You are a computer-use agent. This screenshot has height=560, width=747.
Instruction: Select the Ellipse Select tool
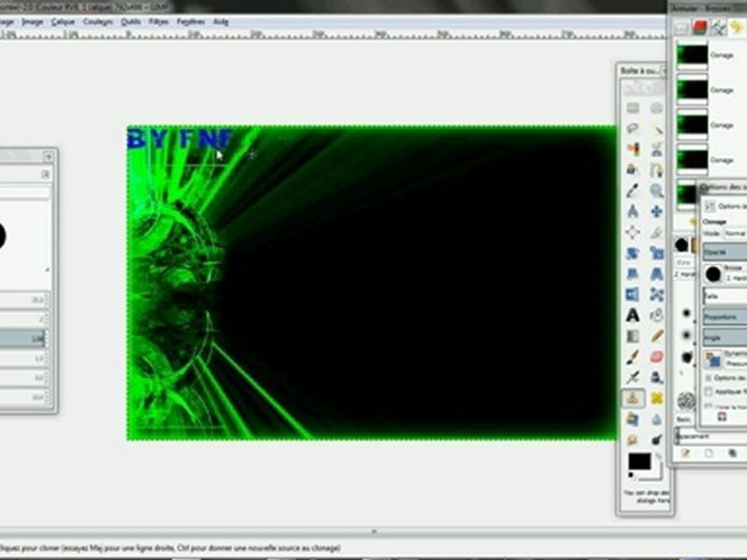pyautogui.click(x=657, y=108)
